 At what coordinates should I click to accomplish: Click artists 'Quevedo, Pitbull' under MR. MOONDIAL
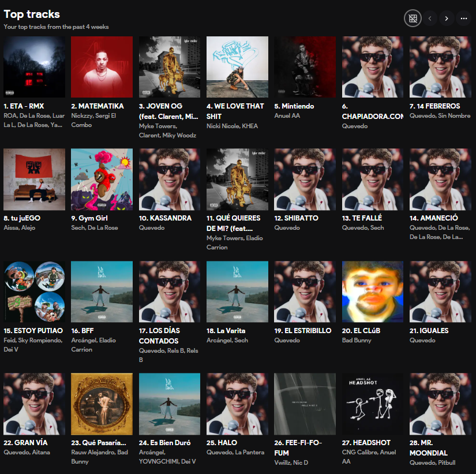click(x=432, y=463)
